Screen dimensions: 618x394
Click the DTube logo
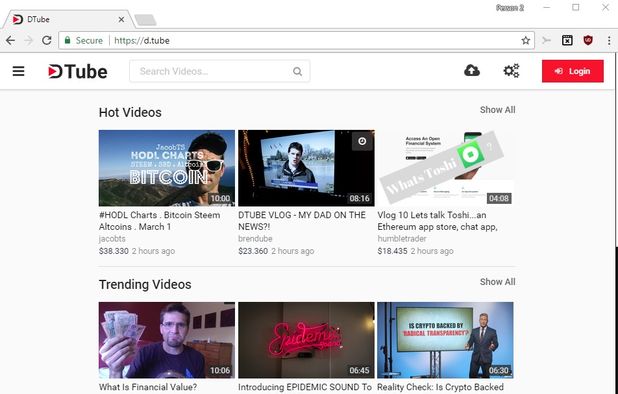[x=78, y=71]
